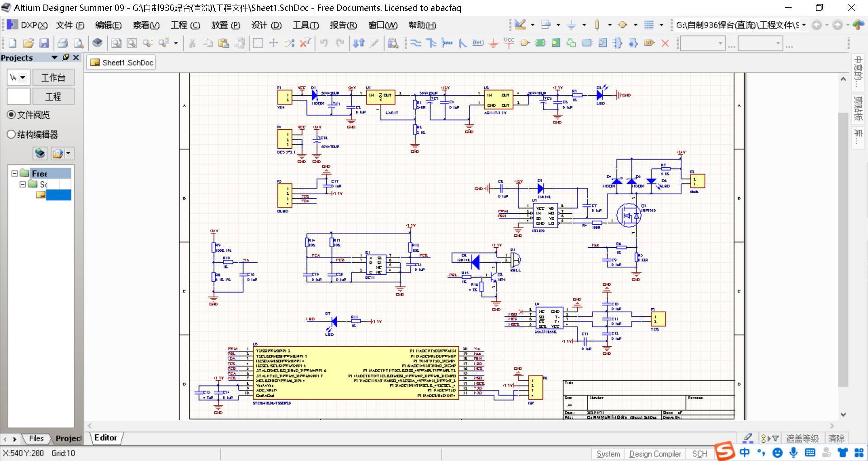The height and width of the screenshot is (461, 868).
Task: Place a GND power port
Action: coord(493,43)
